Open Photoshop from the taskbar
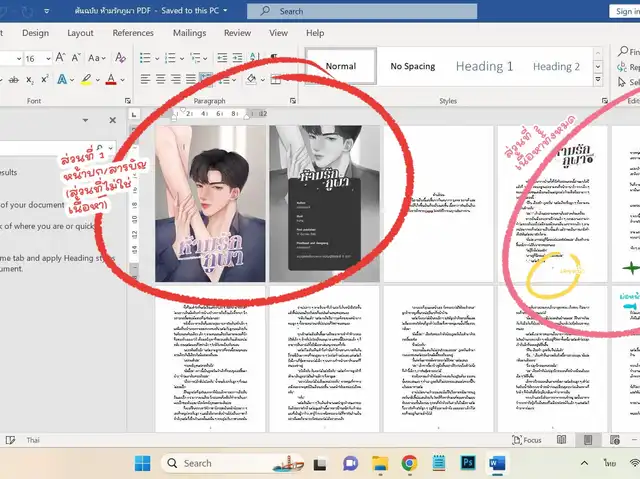The height and width of the screenshot is (479, 640). 467,462
